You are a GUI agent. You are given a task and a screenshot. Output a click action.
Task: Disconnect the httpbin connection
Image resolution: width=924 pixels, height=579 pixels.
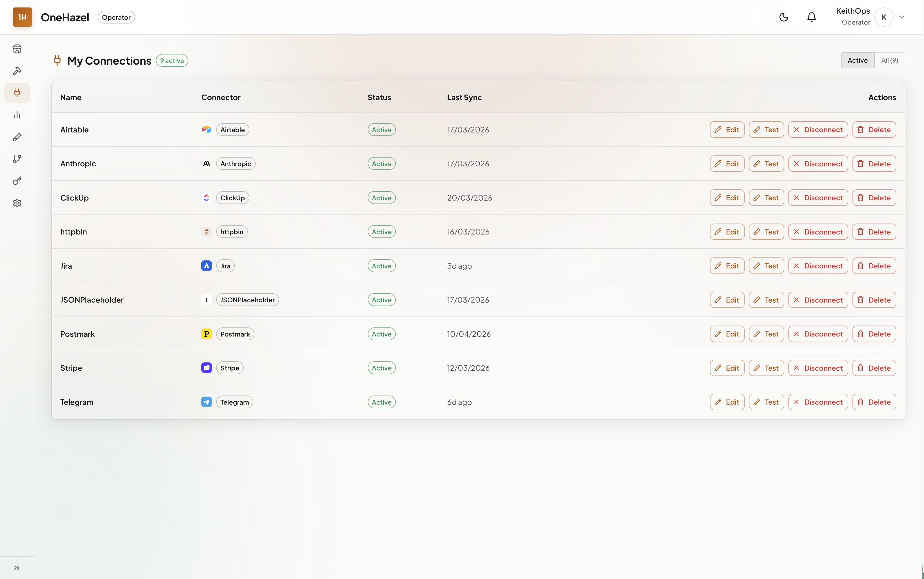point(818,232)
